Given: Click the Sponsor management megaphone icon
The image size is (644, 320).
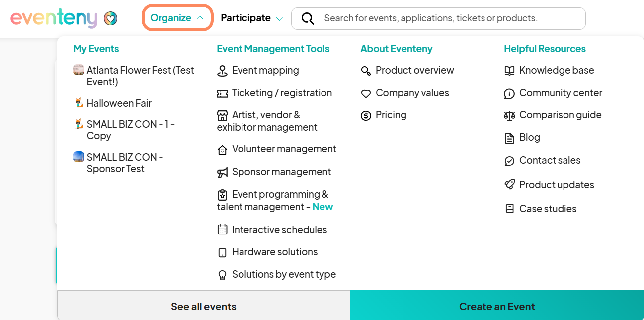Looking at the screenshot, I should pyautogui.click(x=222, y=172).
